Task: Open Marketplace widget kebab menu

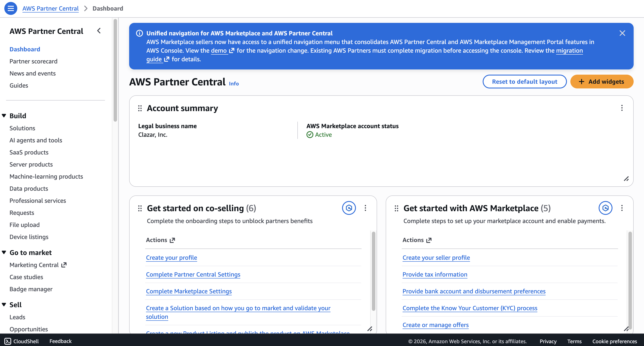Action: [622, 208]
